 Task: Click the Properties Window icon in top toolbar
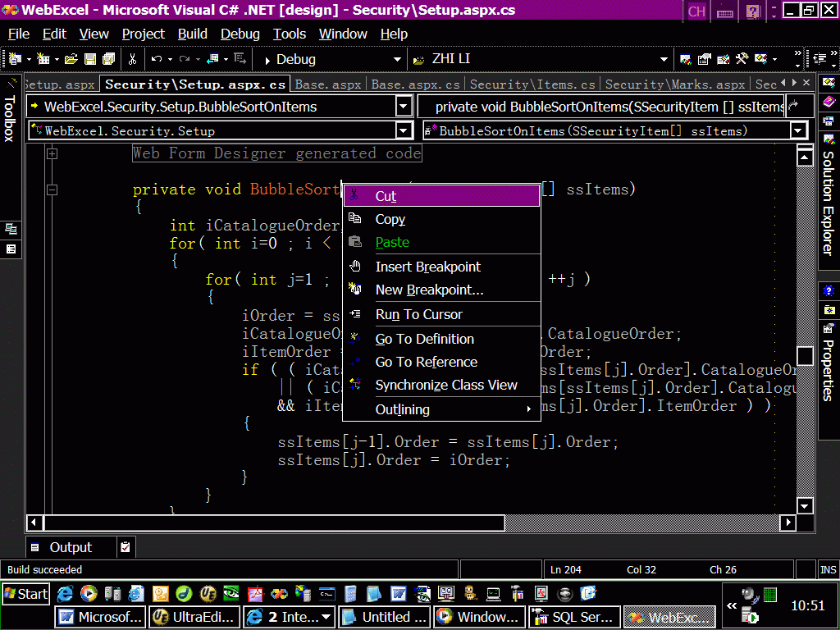[x=704, y=59]
